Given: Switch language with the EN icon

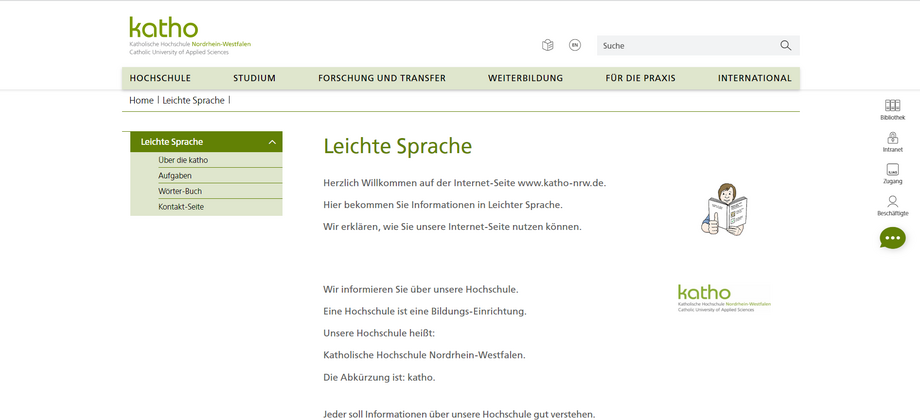Looking at the screenshot, I should [x=575, y=45].
